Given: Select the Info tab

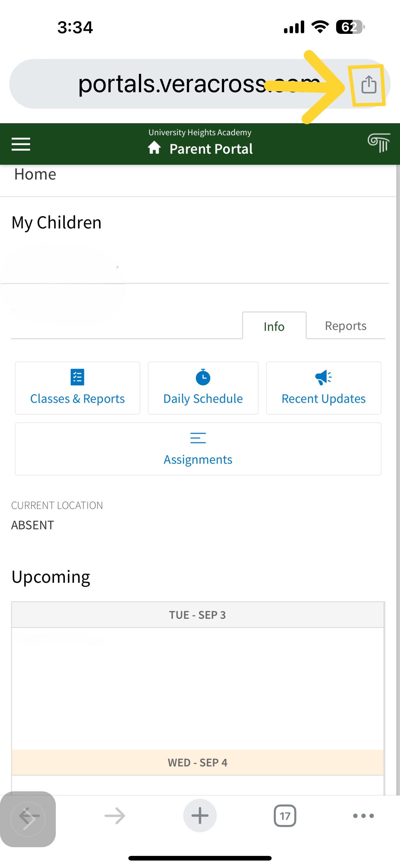Looking at the screenshot, I should point(274,326).
